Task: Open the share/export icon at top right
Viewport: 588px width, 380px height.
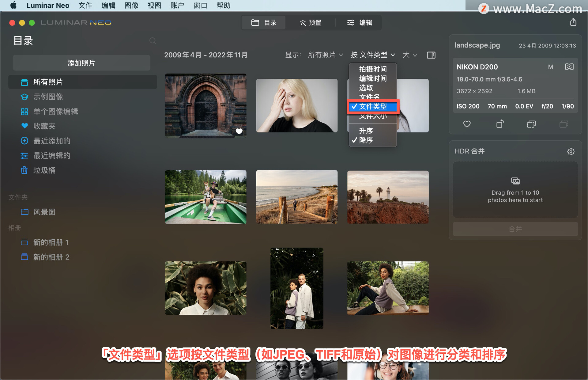Action: click(573, 22)
